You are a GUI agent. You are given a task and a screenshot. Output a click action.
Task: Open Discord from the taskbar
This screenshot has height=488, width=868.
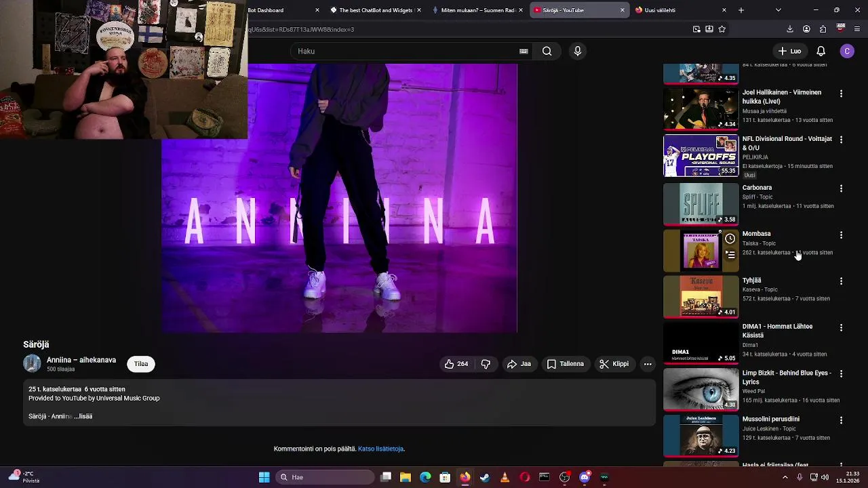point(585,477)
